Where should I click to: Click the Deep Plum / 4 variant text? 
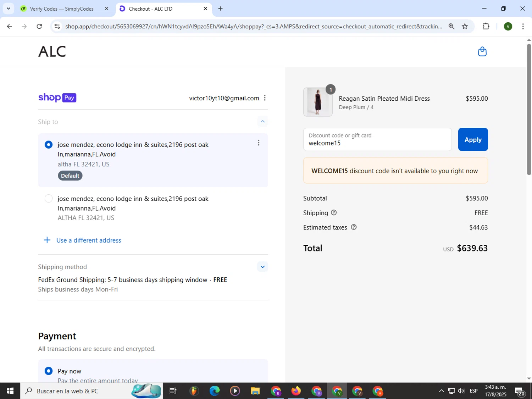(356, 107)
